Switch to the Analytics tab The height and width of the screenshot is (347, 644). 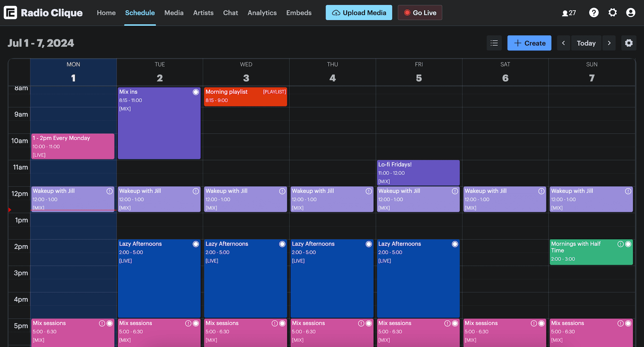[x=262, y=13]
